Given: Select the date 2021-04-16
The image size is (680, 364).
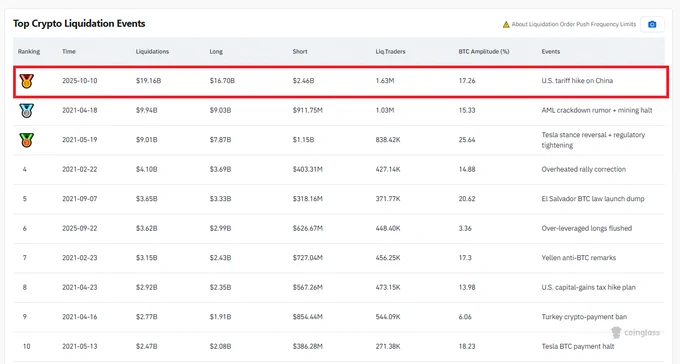Looking at the screenshot, I should (79, 317).
